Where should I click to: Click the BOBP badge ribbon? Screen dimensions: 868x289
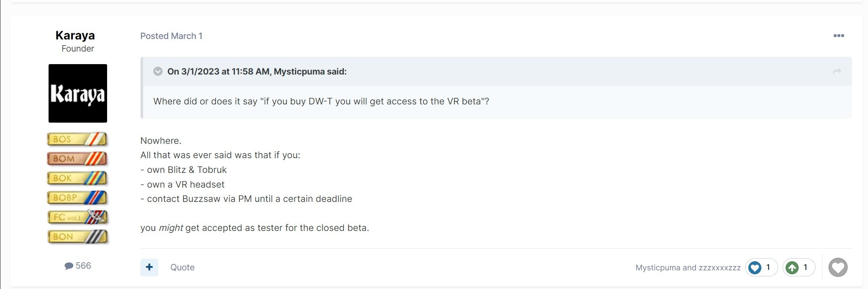[77, 198]
